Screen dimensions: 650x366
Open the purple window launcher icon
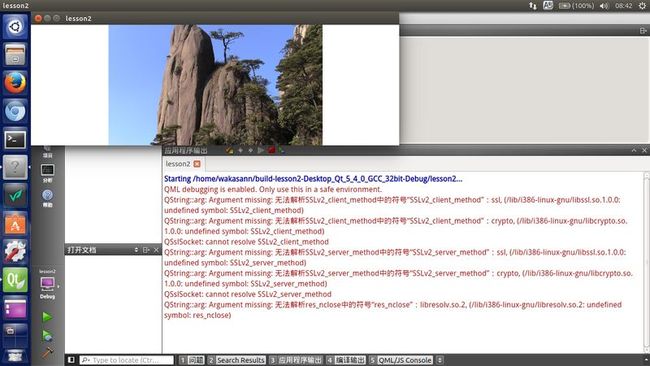coord(15,308)
